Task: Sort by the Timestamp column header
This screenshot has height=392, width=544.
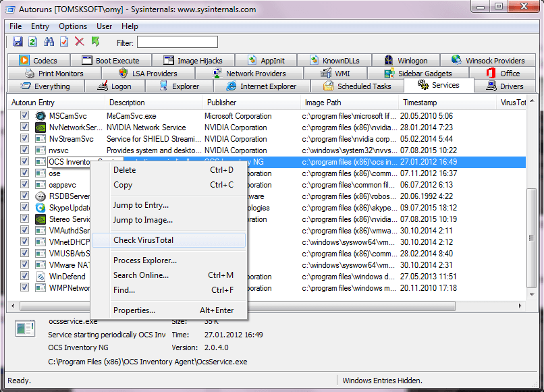Action: tap(447, 103)
